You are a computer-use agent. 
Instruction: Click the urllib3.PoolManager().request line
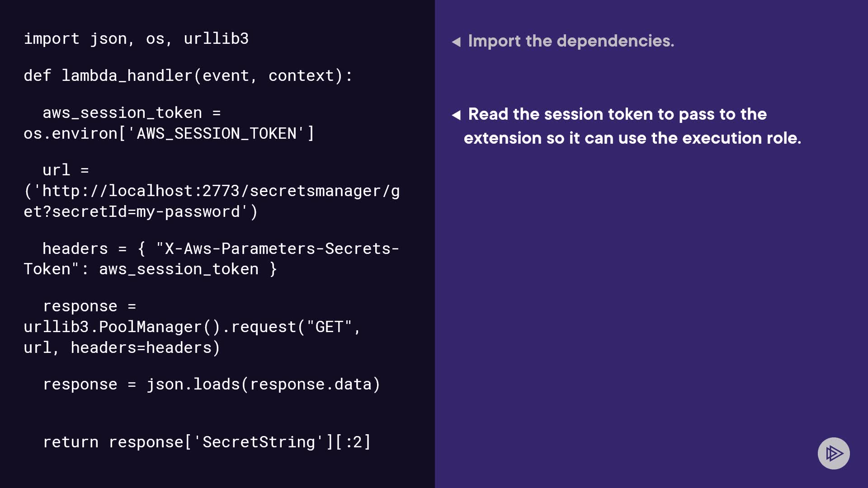(192, 327)
